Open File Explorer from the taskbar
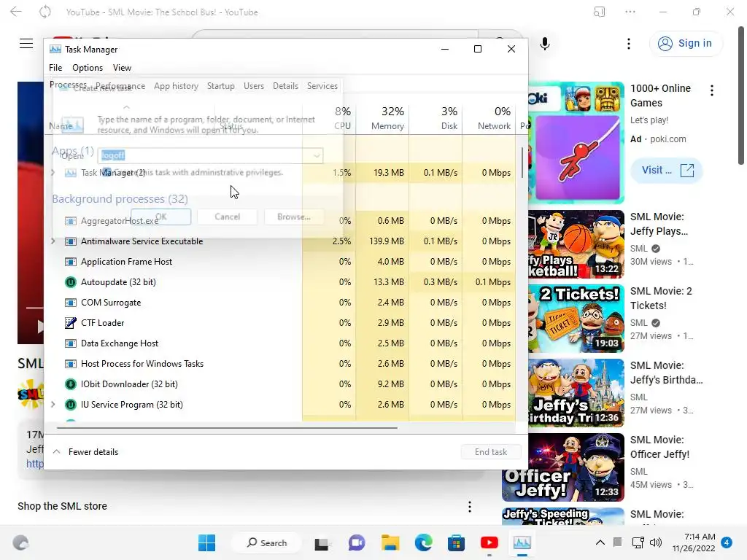Screen dimensions: 747x560 pos(390,542)
